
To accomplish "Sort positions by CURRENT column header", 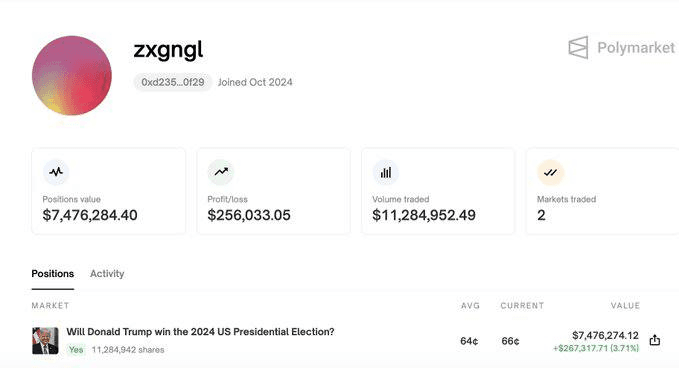I will [522, 306].
